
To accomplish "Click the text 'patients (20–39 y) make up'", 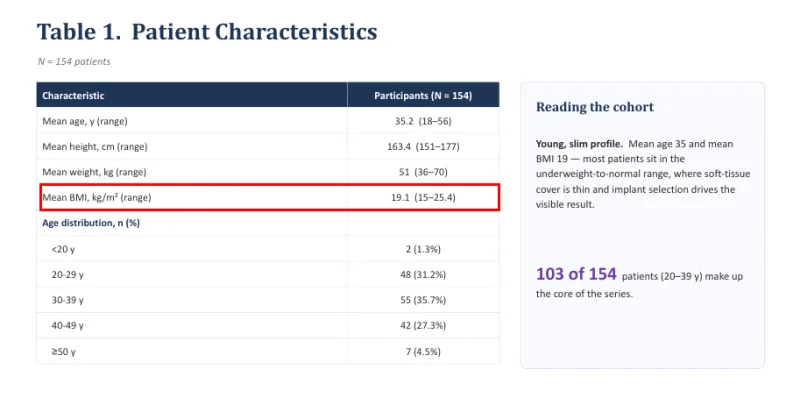I will 683,276.
